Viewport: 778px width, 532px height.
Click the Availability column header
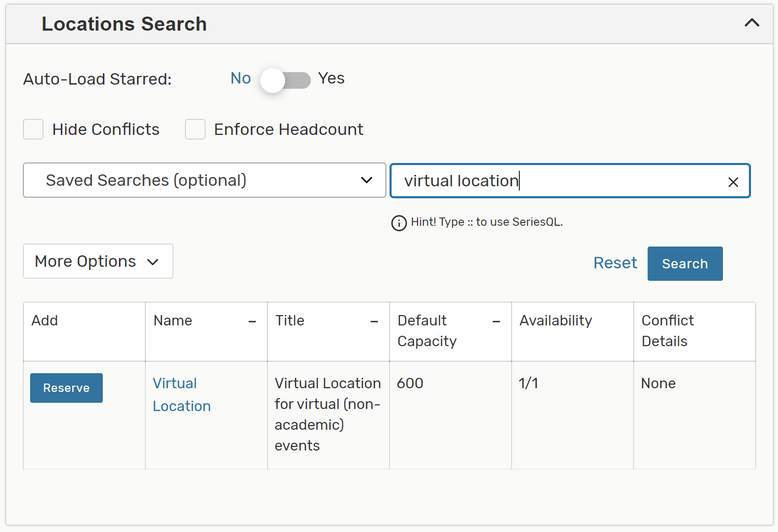pyautogui.click(x=556, y=321)
